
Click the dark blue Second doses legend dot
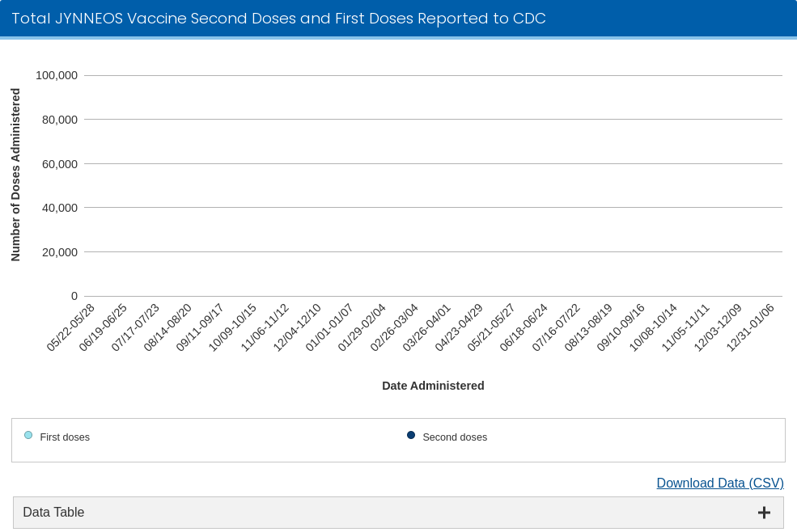pyautogui.click(x=411, y=436)
